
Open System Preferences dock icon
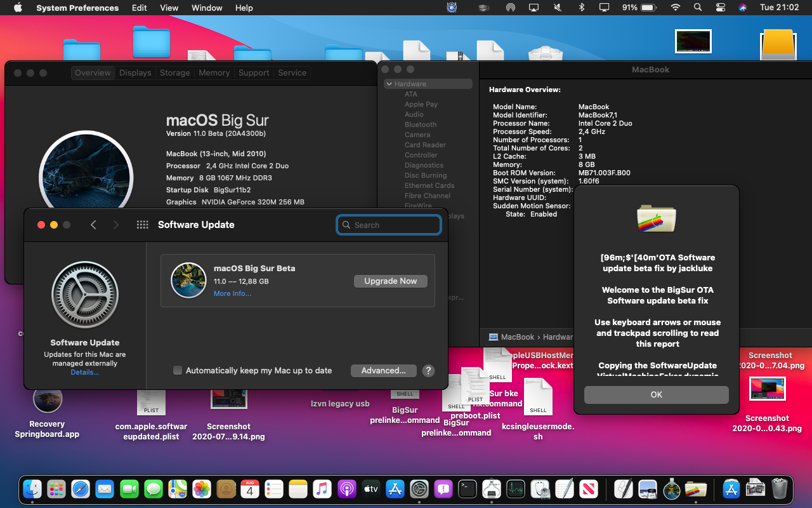point(419,489)
